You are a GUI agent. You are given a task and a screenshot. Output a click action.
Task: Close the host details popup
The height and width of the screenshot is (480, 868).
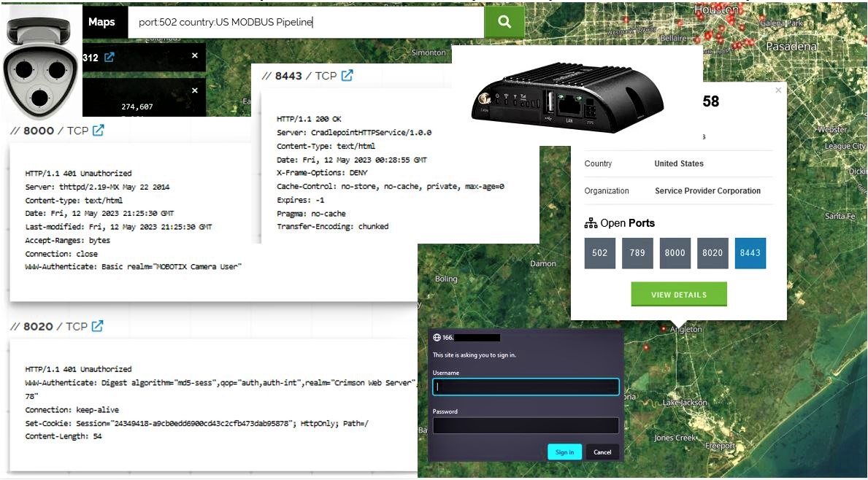(778, 90)
